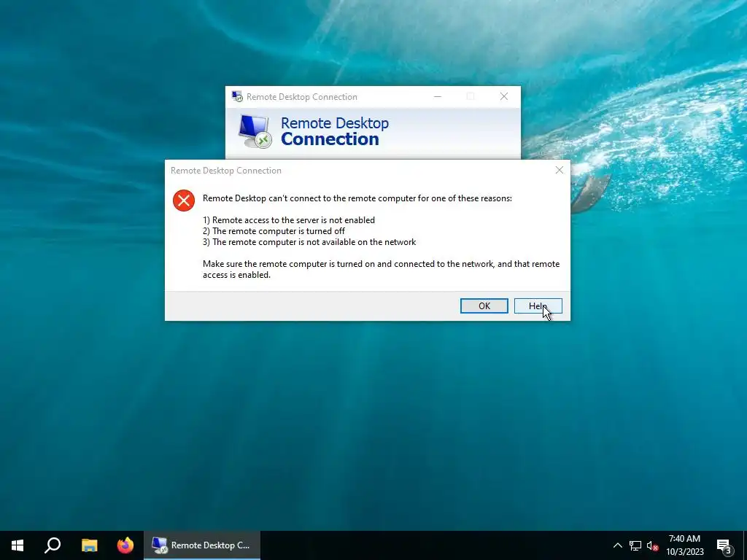Click Remote Desktop Connection window title icon
The width and height of the screenshot is (747, 560).
click(x=237, y=96)
